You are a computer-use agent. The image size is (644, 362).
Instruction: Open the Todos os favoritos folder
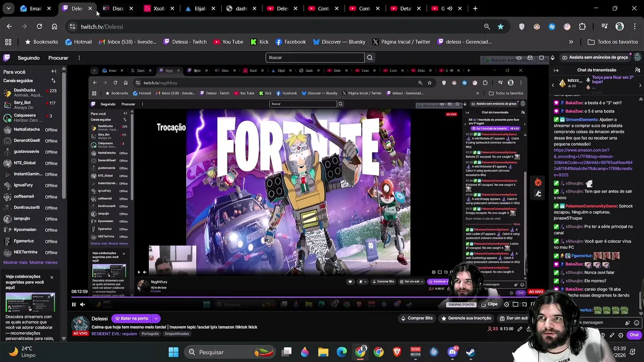point(612,42)
